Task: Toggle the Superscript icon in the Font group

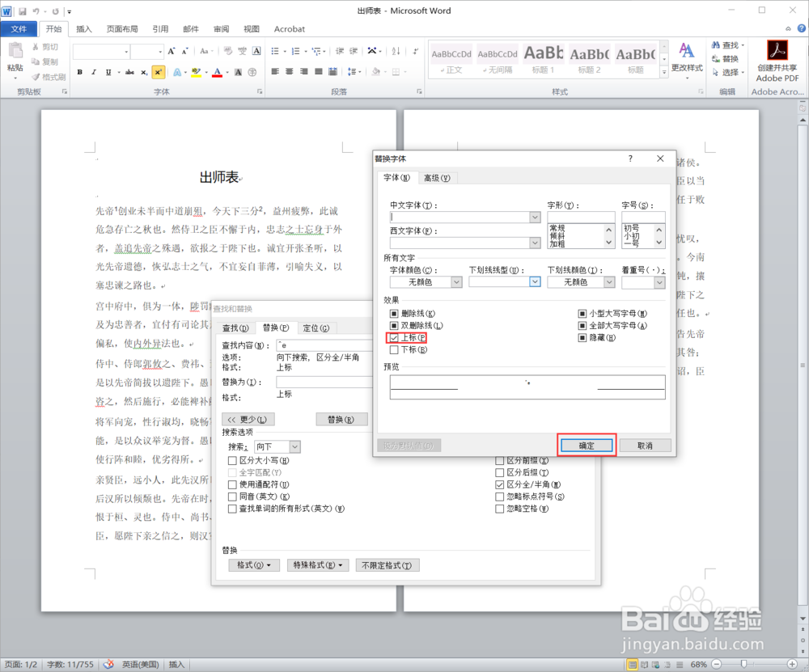Action: 159,72
